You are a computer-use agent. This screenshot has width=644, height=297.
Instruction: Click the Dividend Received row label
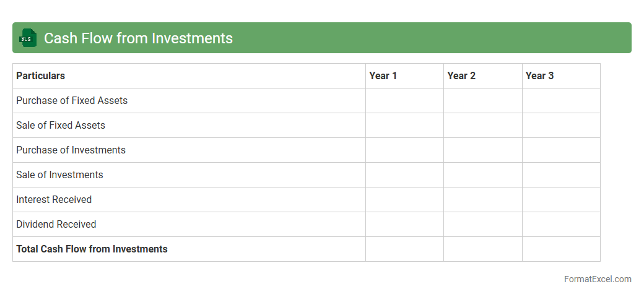[56, 224]
